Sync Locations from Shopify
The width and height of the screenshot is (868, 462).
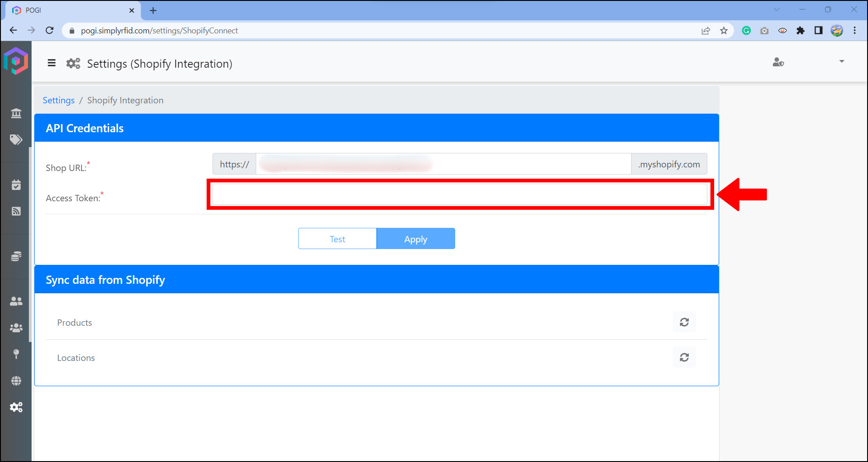684,357
